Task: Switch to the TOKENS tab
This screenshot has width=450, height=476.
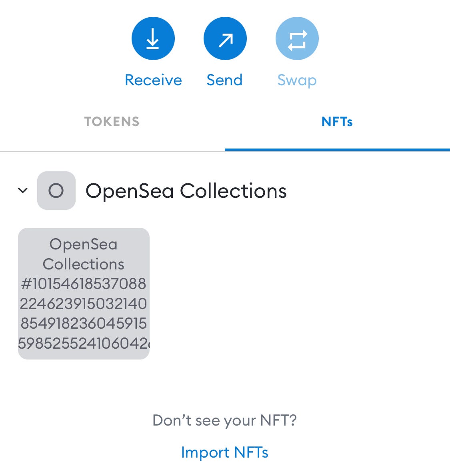Action: (112, 122)
